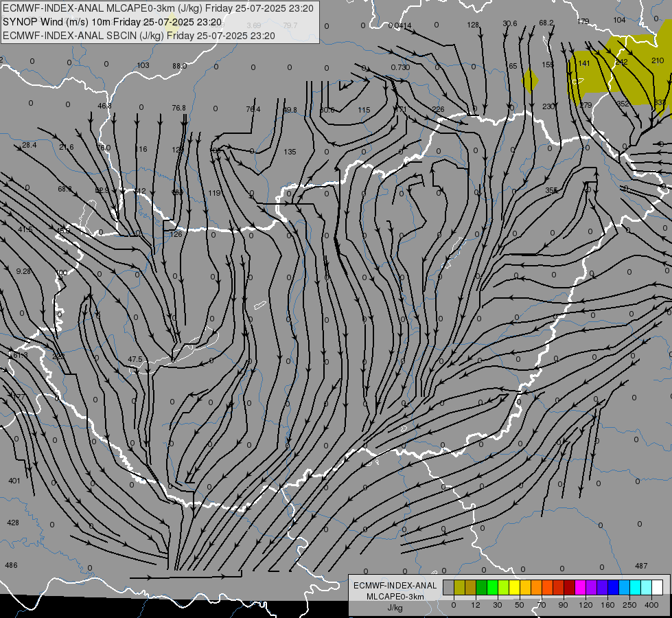
Task: Click the legend title ECMWF-INDEX-ANAL
Action: point(395,586)
